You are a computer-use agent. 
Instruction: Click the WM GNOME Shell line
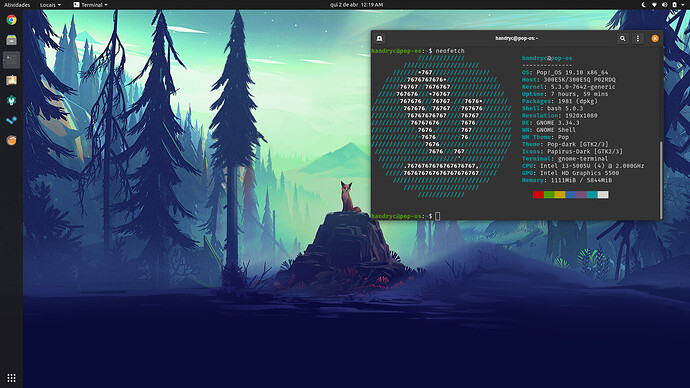[x=549, y=130]
